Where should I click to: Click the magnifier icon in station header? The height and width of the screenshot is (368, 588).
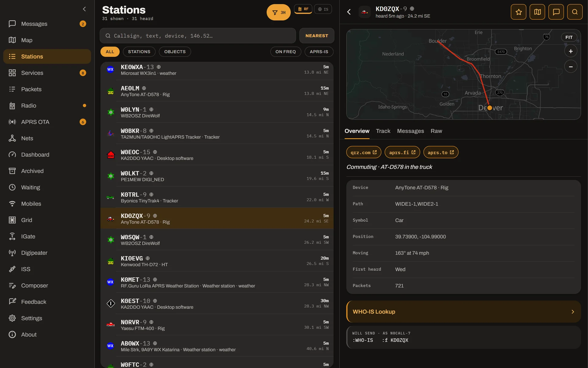click(575, 12)
